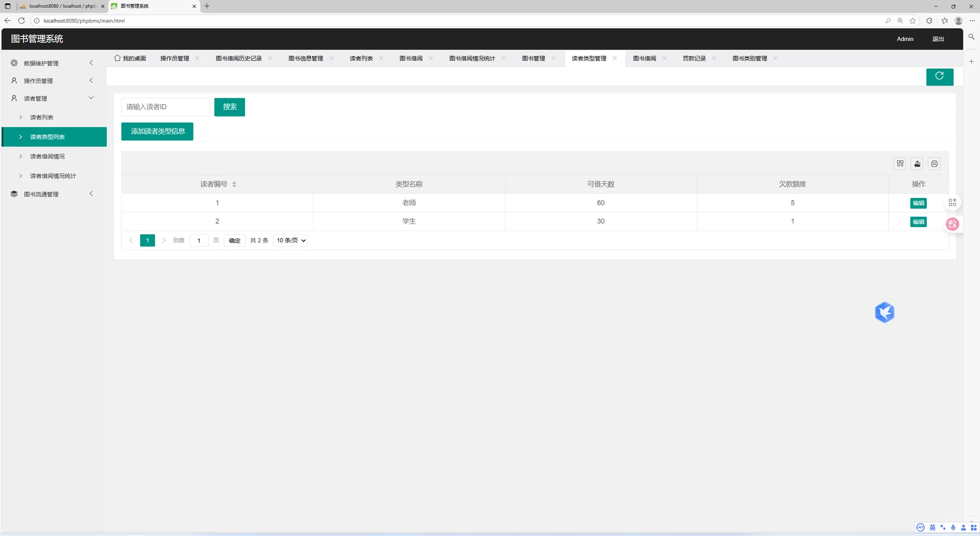Image resolution: width=980 pixels, height=536 pixels.
Task: Click the 我的桌面 home tab
Action: pyautogui.click(x=130, y=59)
